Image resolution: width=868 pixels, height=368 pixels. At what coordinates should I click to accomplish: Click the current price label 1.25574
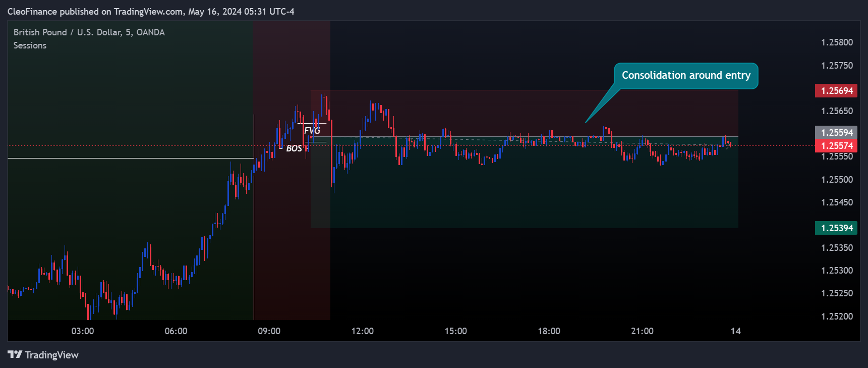836,146
